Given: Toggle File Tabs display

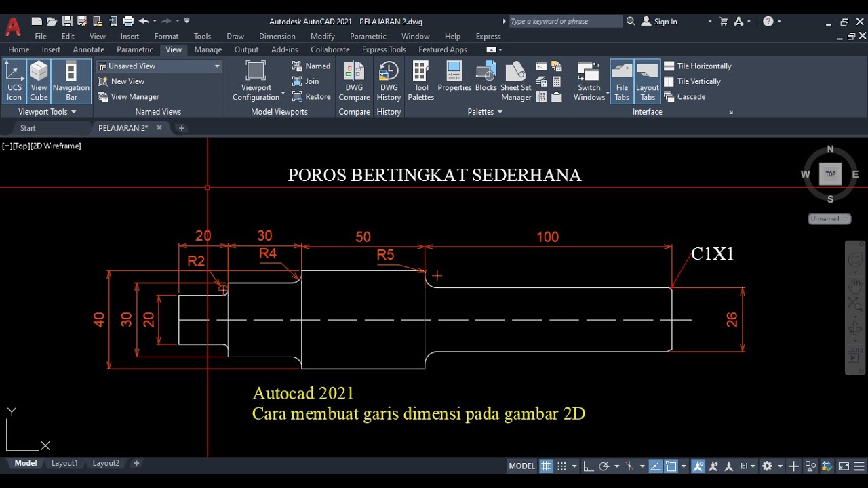Looking at the screenshot, I should click(622, 81).
